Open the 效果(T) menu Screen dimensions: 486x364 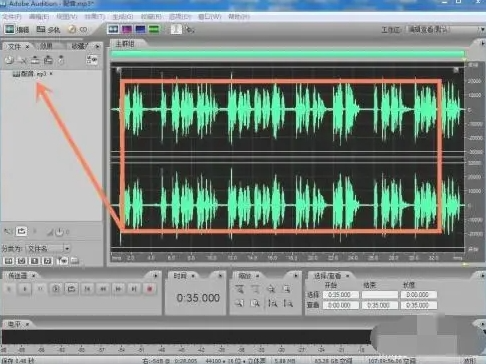[x=95, y=16]
